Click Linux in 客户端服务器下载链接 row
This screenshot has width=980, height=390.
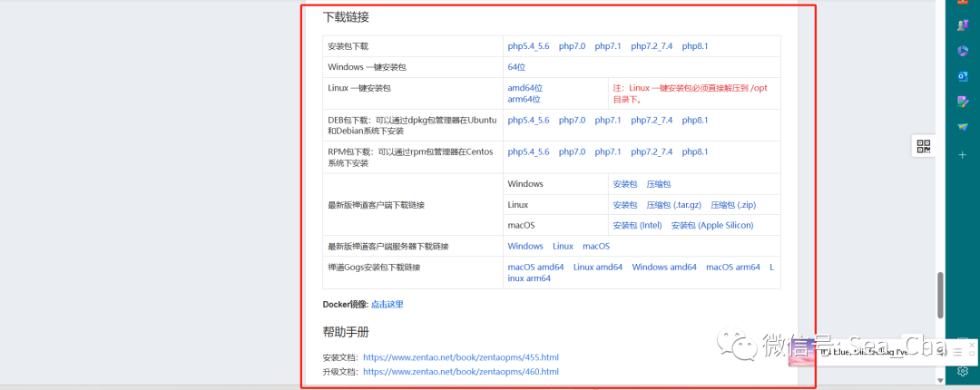tap(563, 247)
